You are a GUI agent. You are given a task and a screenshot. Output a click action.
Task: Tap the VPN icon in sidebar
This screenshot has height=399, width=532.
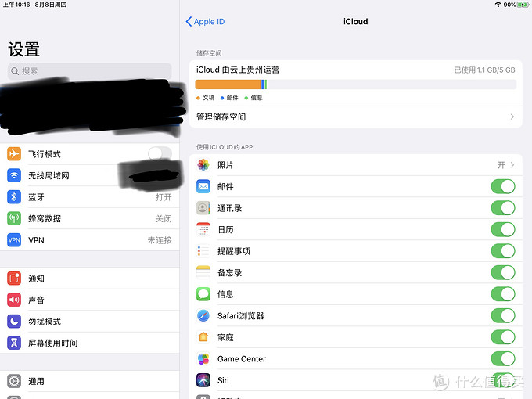14,240
